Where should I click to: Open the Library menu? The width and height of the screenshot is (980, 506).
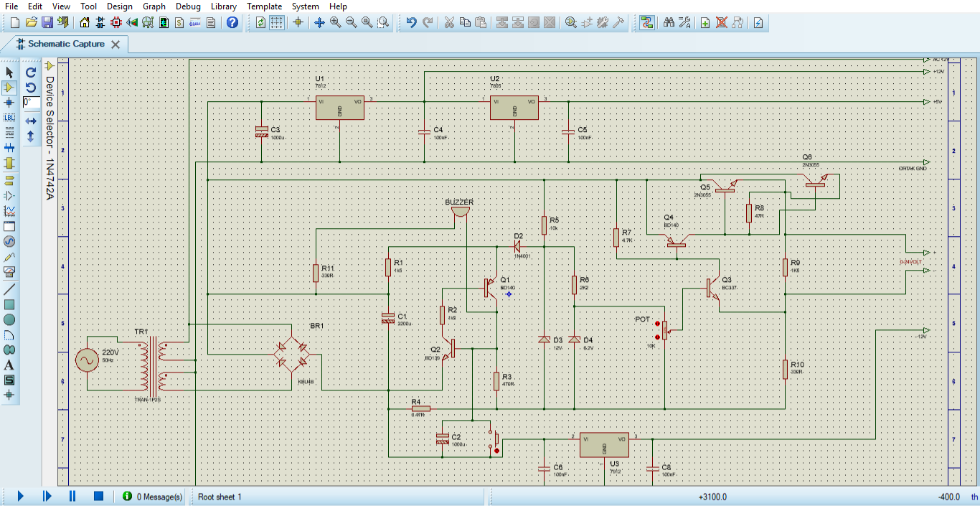[224, 6]
